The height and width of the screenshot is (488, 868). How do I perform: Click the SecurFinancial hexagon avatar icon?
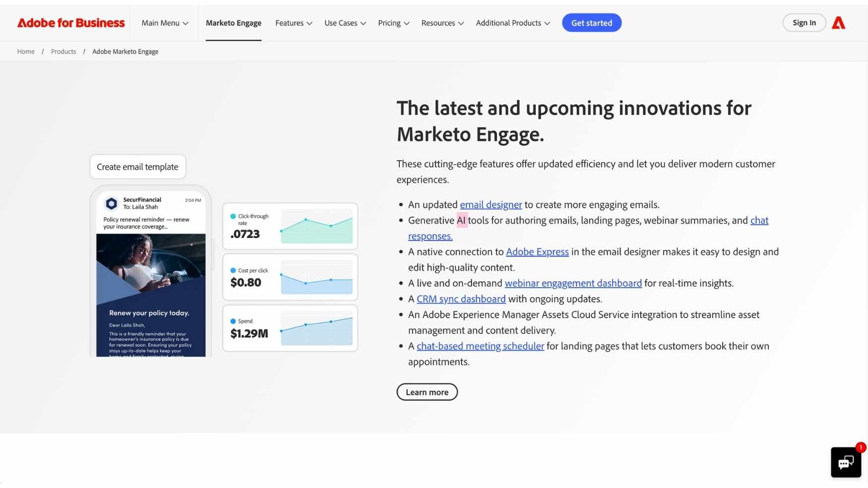coord(111,203)
